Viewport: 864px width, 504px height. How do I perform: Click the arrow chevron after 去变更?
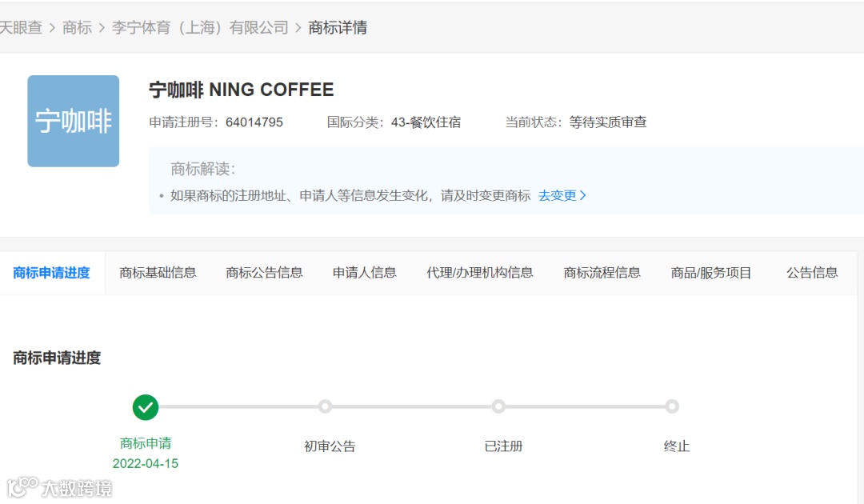[x=583, y=195]
